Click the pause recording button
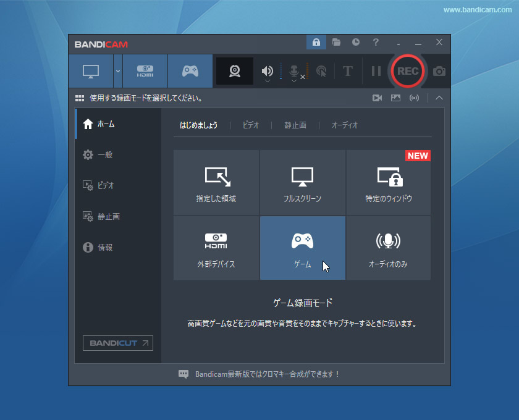 coord(376,71)
